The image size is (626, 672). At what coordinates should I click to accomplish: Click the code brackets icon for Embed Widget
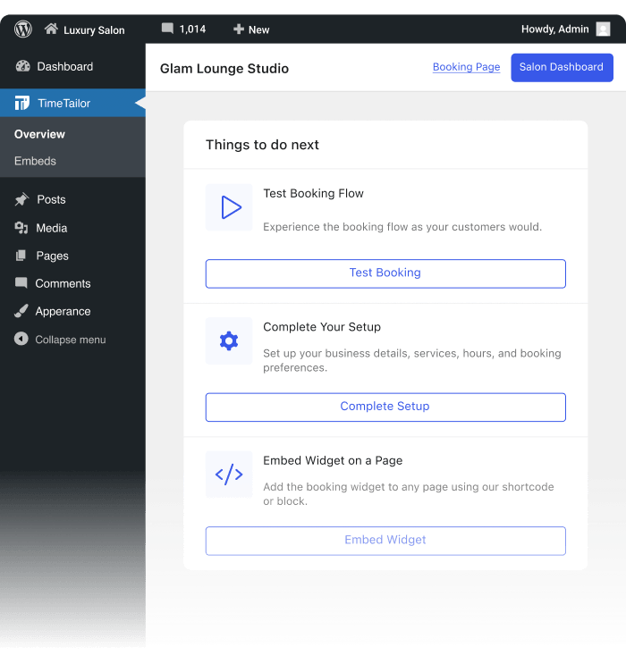point(230,475)
